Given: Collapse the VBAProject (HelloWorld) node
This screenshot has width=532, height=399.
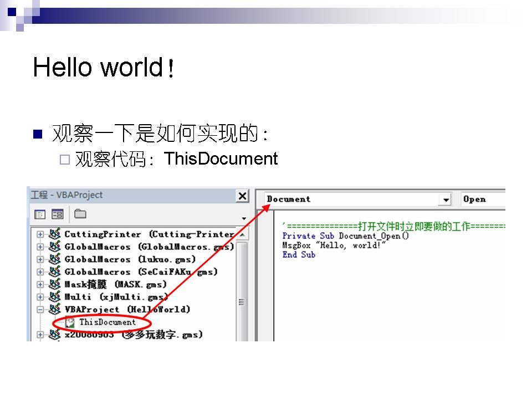Looking at the screenshot, I should [40, 309].
